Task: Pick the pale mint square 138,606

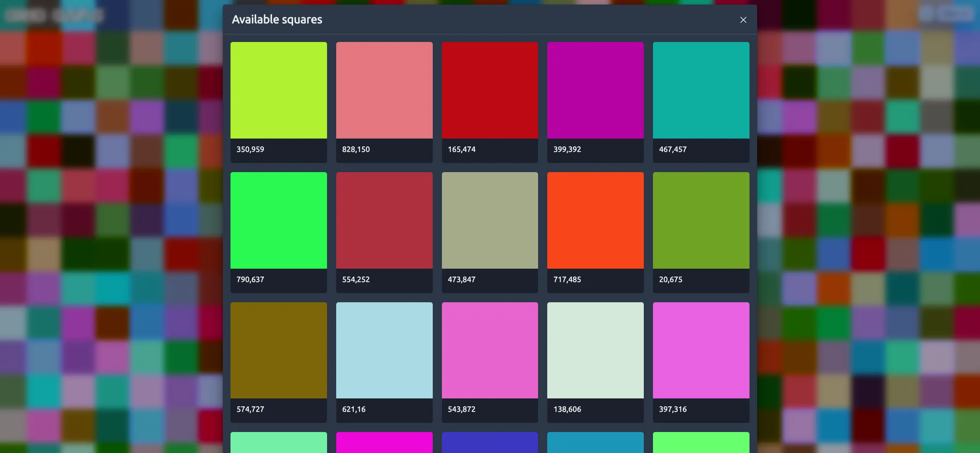Action: pyautogui.click(x=595, y=350)
